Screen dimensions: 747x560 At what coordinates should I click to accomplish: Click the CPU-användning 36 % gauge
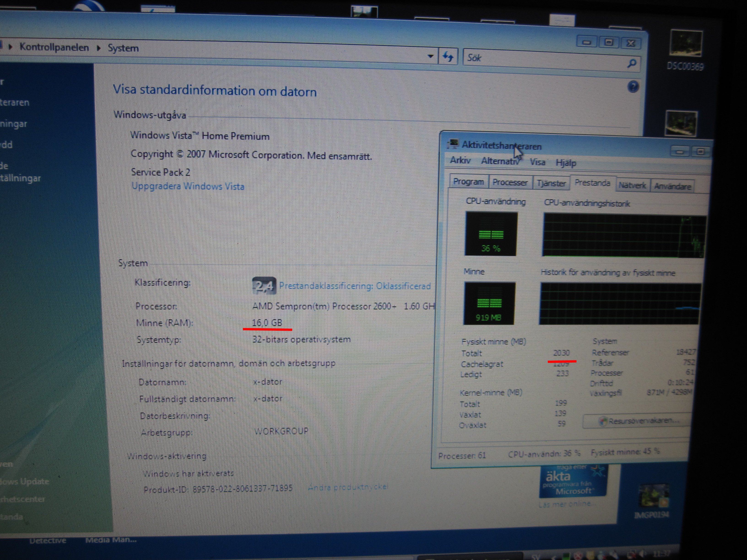(491, 234)
